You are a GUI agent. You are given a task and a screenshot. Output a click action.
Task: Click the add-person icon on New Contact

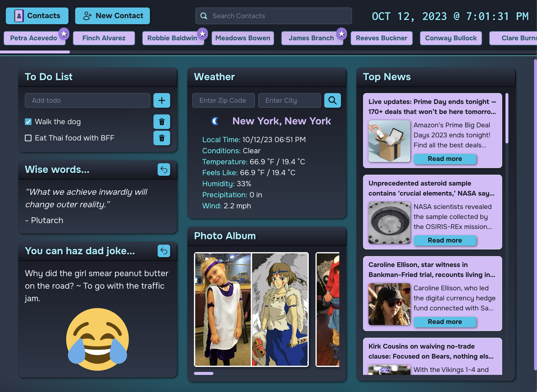point(87,16)
